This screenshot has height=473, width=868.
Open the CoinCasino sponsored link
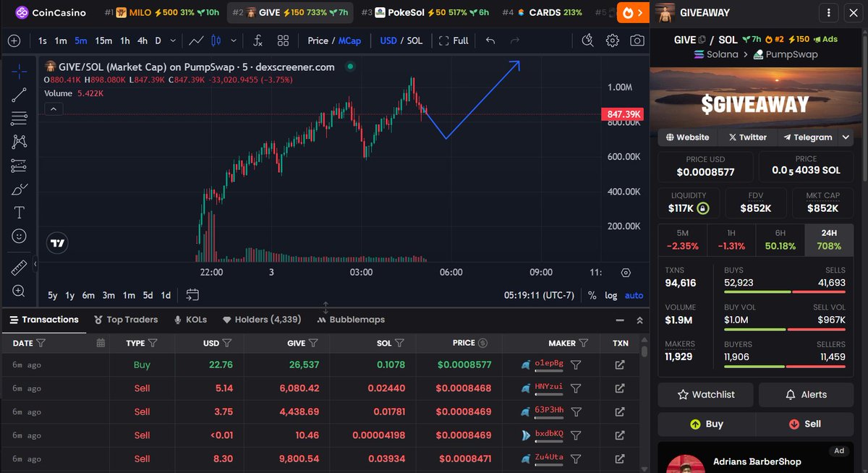pyautogui.click(x=51, y=12)
